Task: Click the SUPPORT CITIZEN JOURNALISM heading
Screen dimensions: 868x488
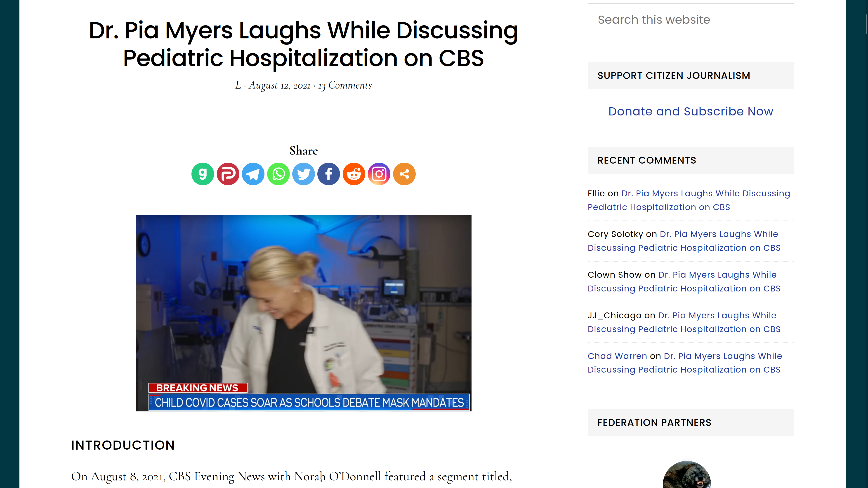Action: coord(674,75)
